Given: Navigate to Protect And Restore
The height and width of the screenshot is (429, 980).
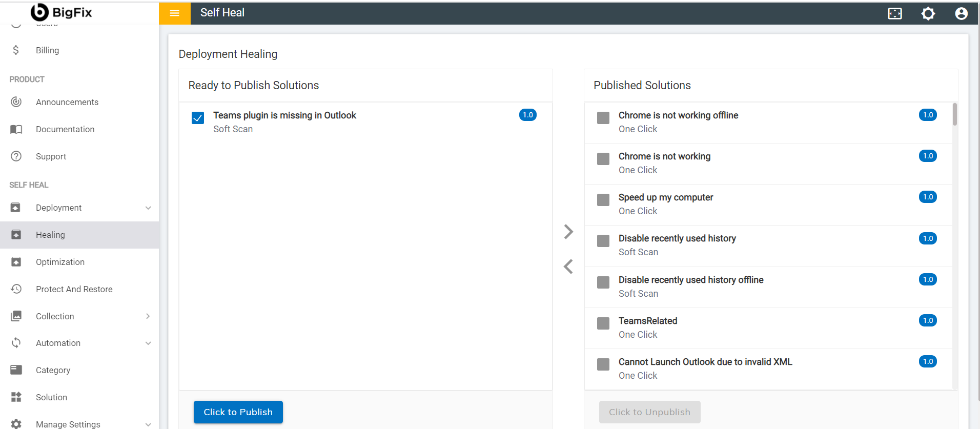Looking at the screenshot, I should pos(79,289).
